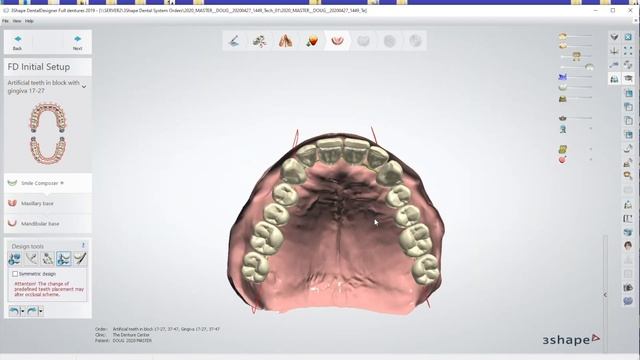Click the rotate view arrows icon
The image size is (640, 360).
(x=628, y=64)
